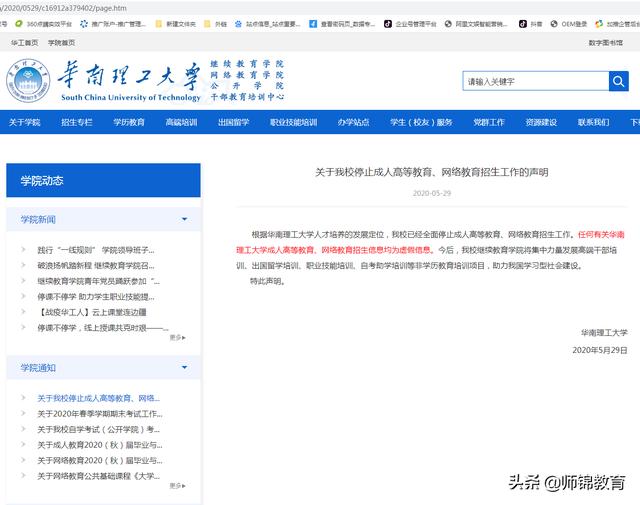Open the 职业技能培训 menu
The height and width of the screenshot is (505, 640).
click(293, 122)
